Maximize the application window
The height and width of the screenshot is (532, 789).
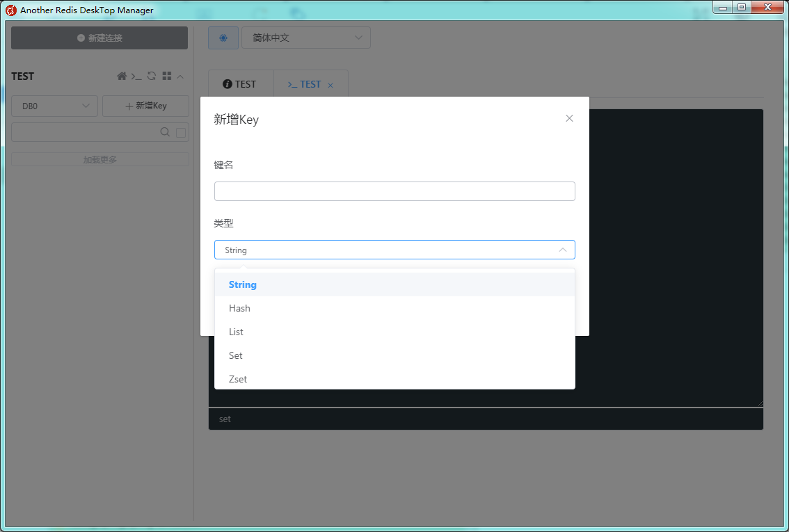742,8
